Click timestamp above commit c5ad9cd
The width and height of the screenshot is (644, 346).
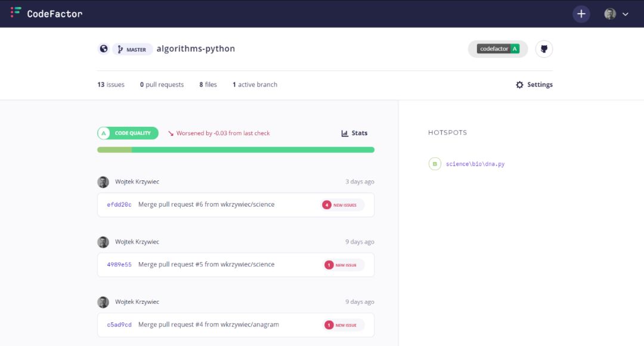tap(360, 302)
